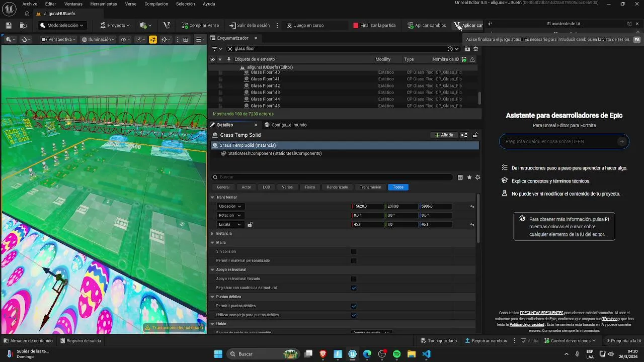The height and width of the screenshot is (362, 644).
Task: Toggle Details favorites star icon
Action: (469, 177)
